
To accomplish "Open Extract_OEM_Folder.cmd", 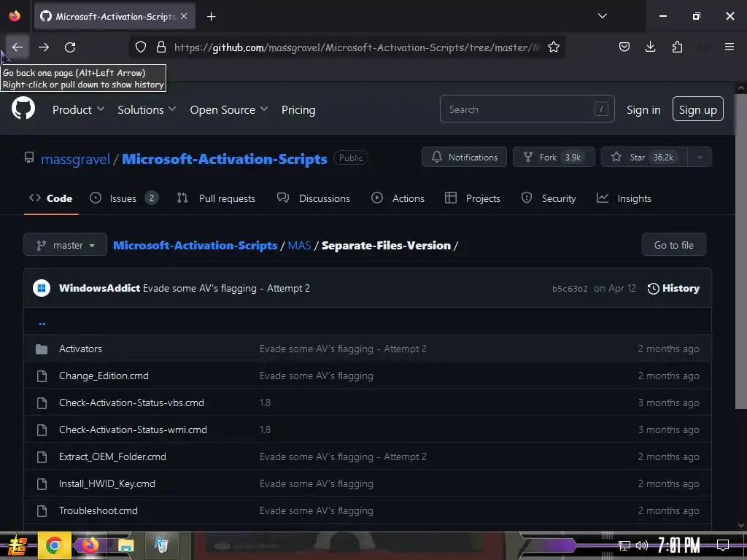I will [112, 456].
